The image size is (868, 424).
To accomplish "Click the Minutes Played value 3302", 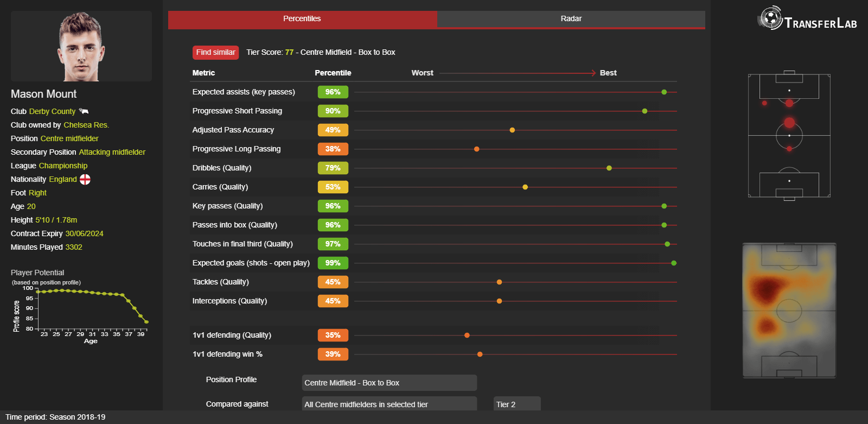I will click(74, 247).
